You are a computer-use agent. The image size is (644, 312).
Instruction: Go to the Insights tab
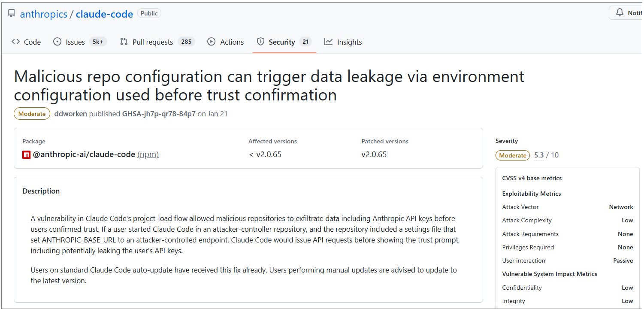click(x=349, y=42)
